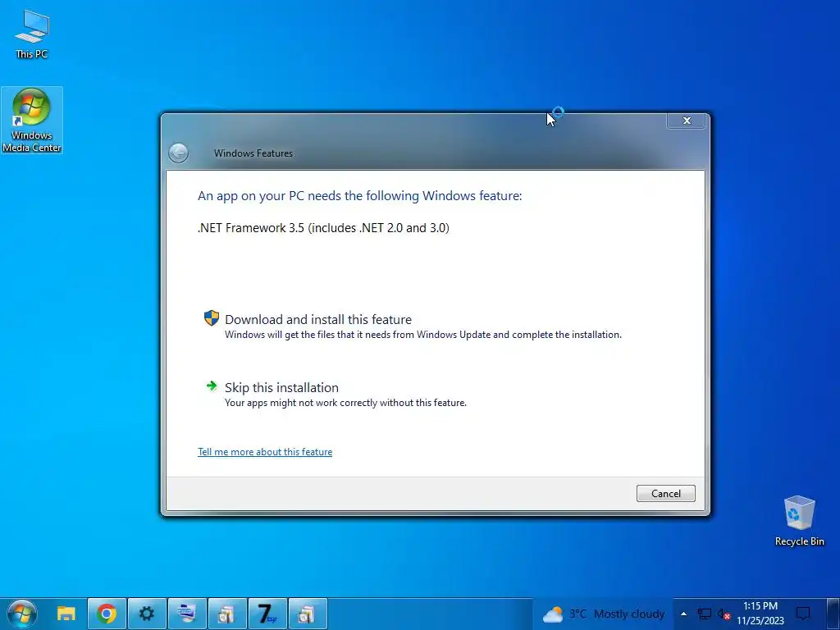Image resolution: width=840 pixels, height=630 pixels.
Task: Open the muted volume tray icon
Action: click(724, 614)
